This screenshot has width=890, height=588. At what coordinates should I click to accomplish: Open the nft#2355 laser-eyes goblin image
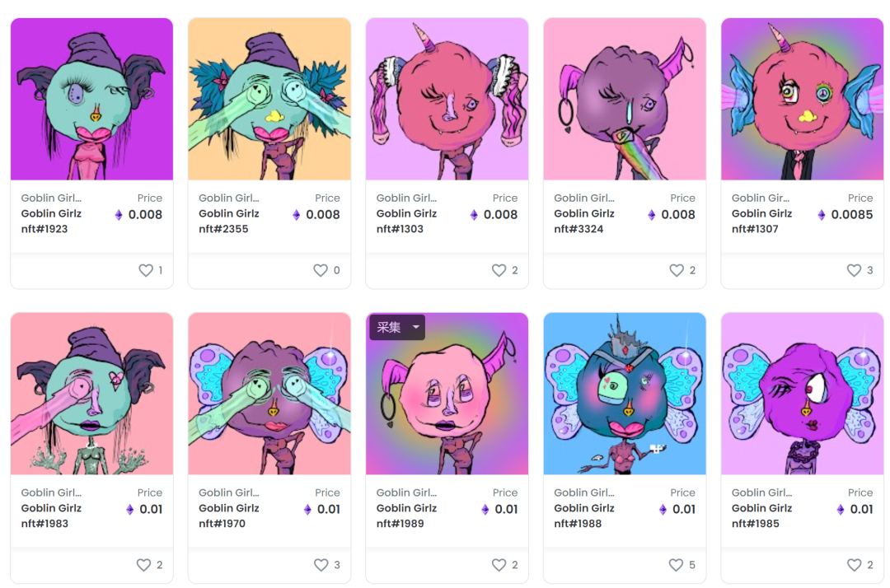click(269, 99)
